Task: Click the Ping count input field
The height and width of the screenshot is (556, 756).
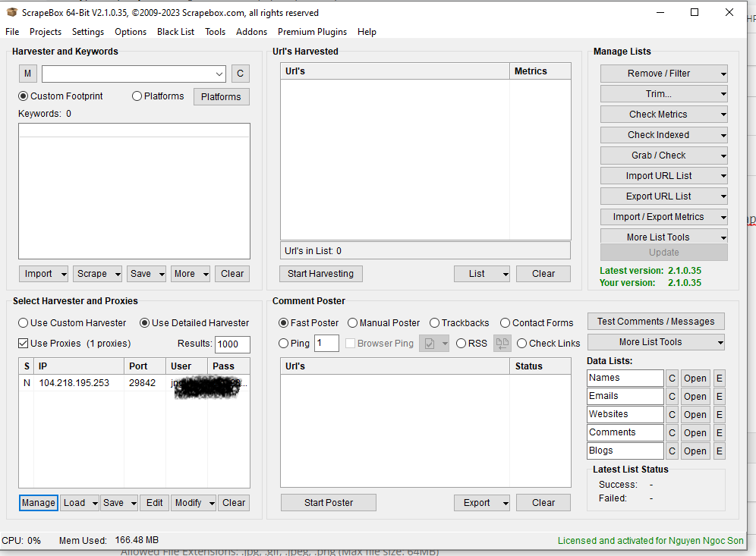Action: coord(326,344)
